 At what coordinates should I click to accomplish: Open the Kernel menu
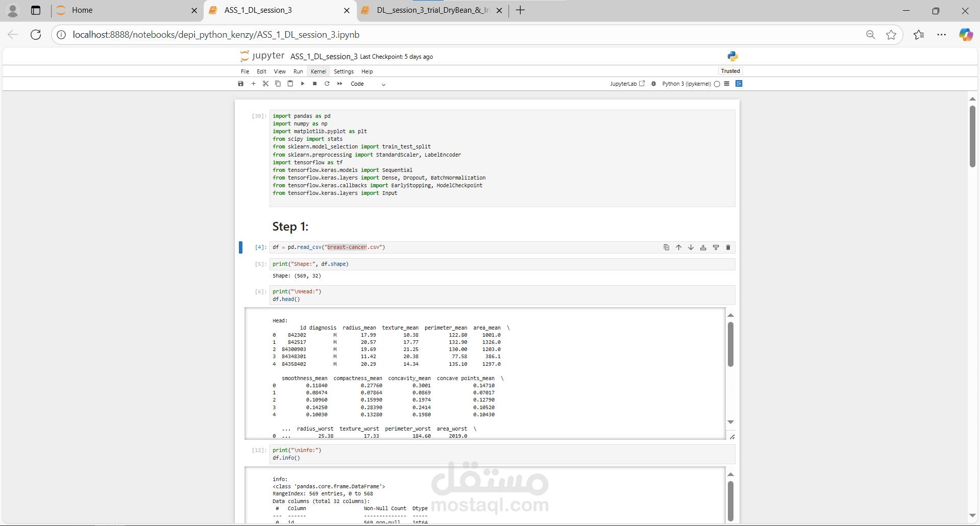click(318, 71)
